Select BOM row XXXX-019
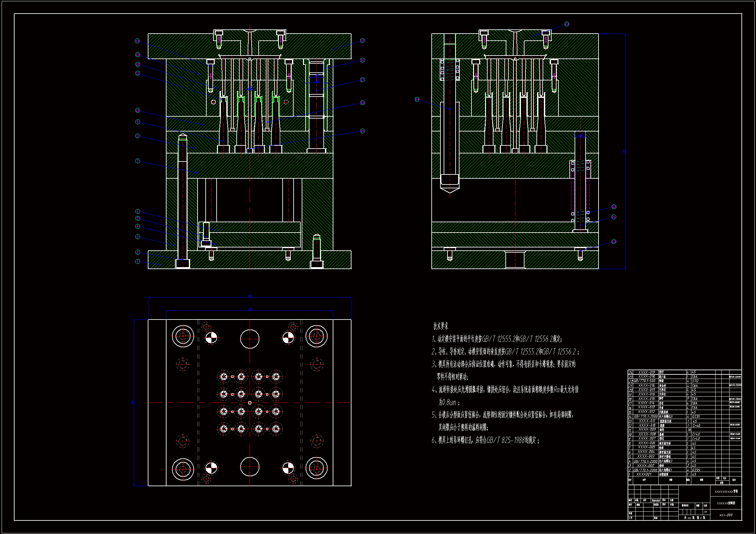This screenshot has width=756, height=534. tap(647, 372)
